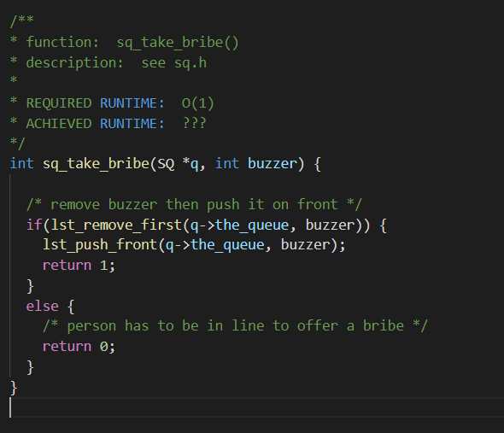Click 'return 0;' statement

coord(79,347)
